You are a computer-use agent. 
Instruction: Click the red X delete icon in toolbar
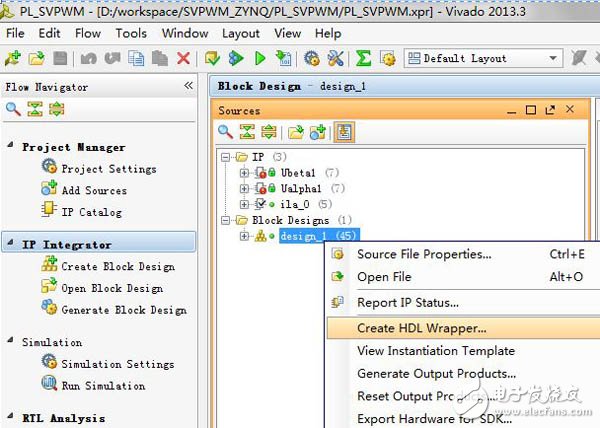pyautogui.click(x=183, y=59)
